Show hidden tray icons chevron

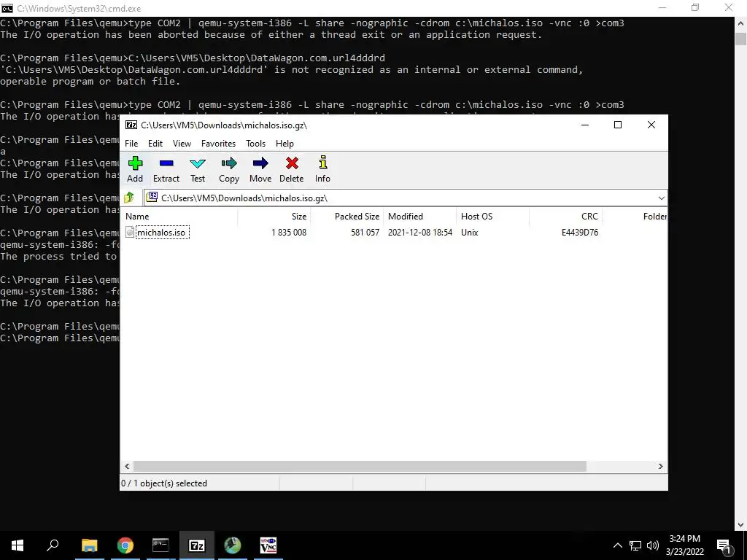[x=617, y=545]
